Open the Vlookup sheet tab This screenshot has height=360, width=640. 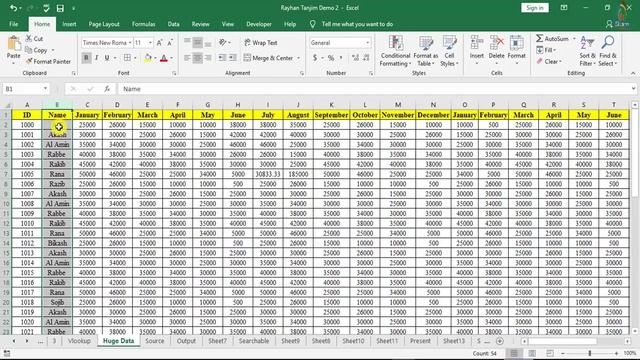click(x=79, y=341)
